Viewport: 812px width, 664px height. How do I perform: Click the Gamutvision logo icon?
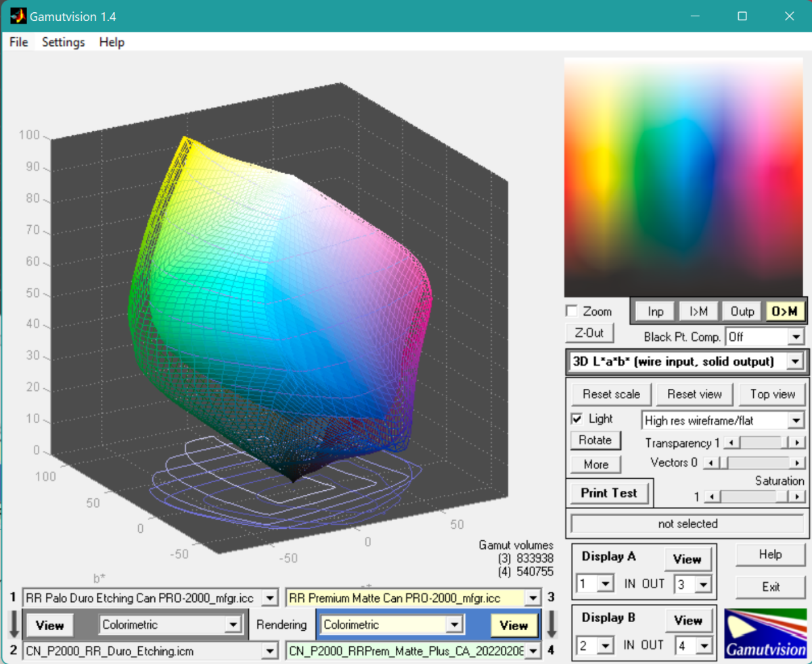pyautogui.click(x=765, y=633)
